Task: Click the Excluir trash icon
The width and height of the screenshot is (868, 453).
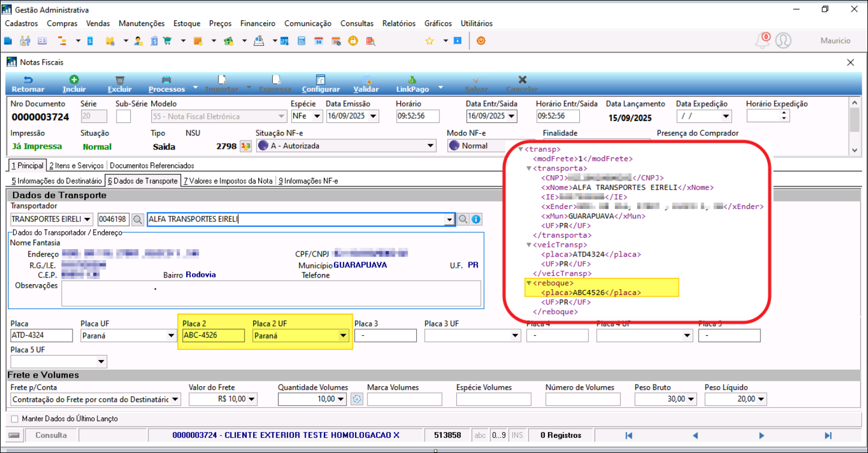Action: pyautogui.click(x=119, y=80)
